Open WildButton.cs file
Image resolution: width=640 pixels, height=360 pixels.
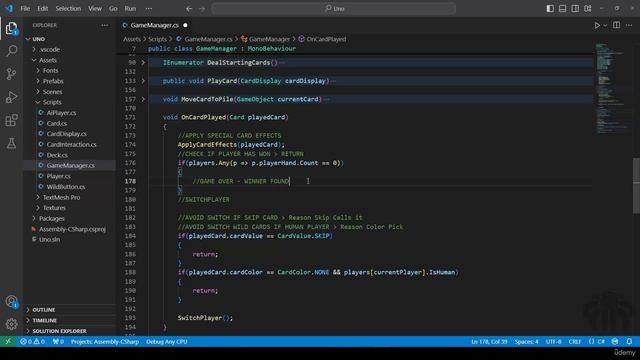pyautogui.click(x=66, y=187)
